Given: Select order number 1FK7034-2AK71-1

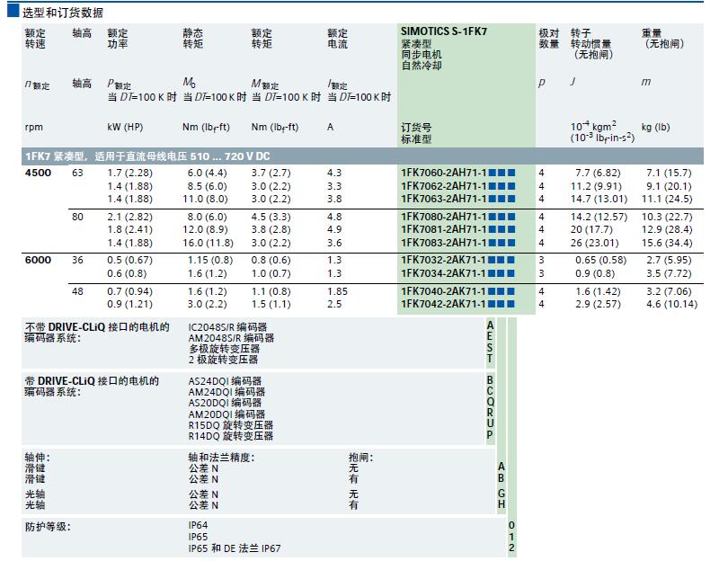Looking at the screenshot, I should [x=442, y=273].
